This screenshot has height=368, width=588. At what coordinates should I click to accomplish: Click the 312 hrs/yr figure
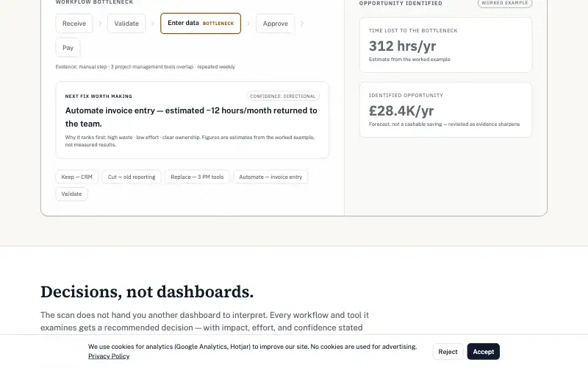pyautogui.click(x=402, y=46)
